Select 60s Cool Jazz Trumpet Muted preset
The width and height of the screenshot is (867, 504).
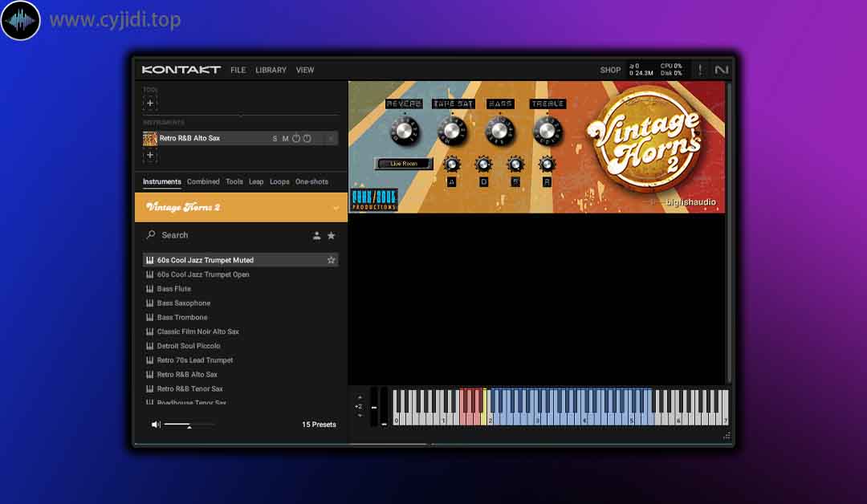[241, 260]
